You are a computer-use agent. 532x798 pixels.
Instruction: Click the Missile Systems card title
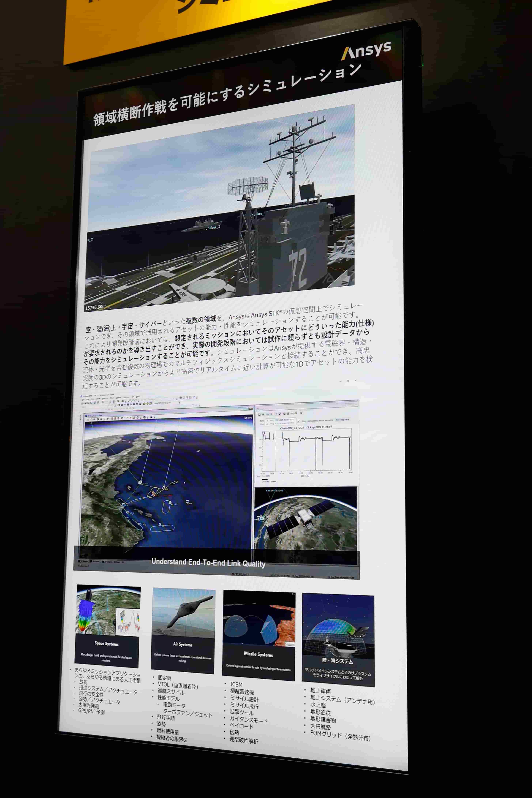pyautogui.click(x=258, y=654)
